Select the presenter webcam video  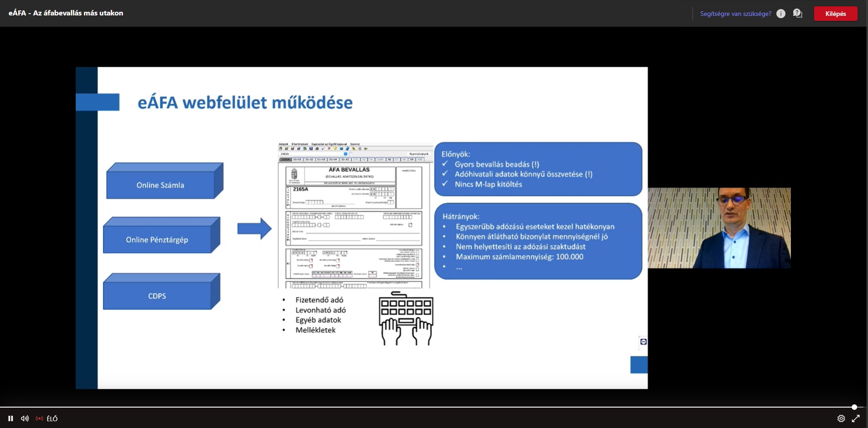click(719, 228)
